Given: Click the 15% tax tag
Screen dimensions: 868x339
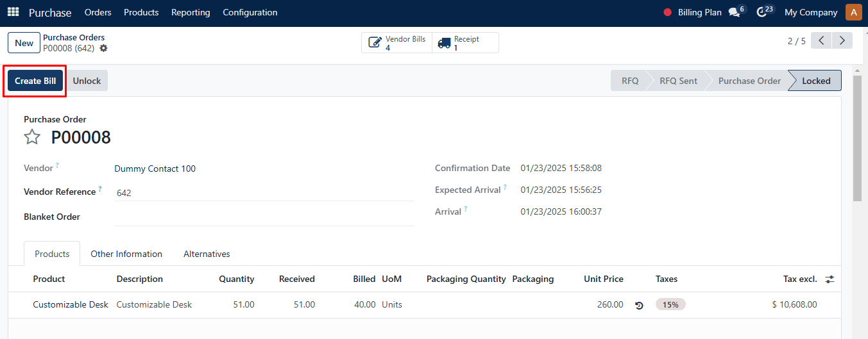Looking at the screenshot, I should tap(670, 304).
